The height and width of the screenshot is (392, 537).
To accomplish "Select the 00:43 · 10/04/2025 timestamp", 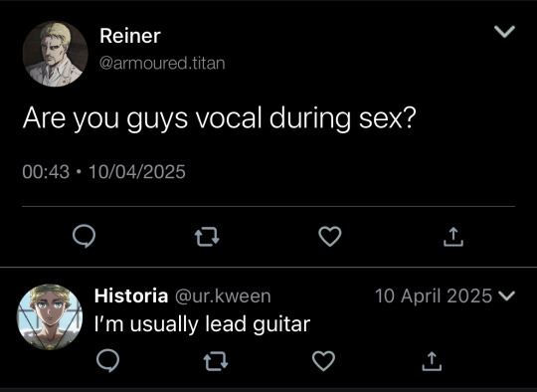I will (103, 172).
